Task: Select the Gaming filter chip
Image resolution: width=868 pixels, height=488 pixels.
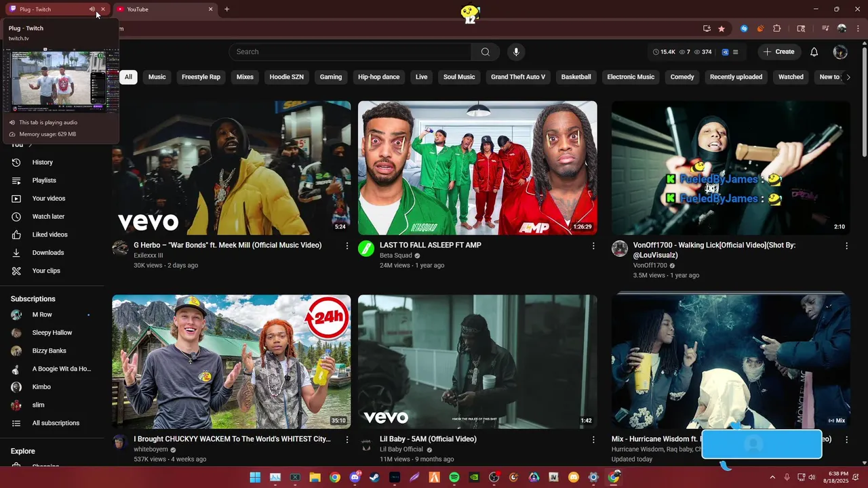Action: coord(331,77)
